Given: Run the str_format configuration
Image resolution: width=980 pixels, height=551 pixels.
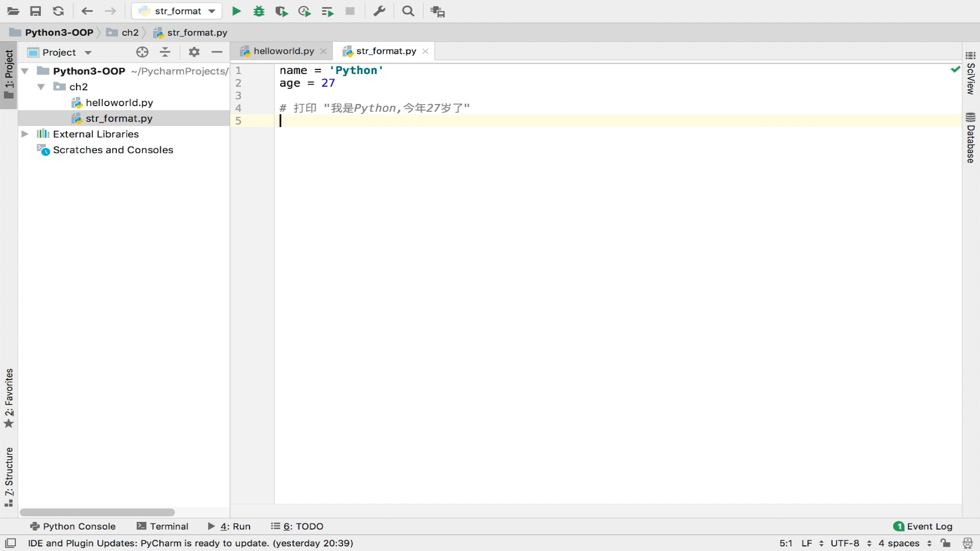Looking at the screenshot, I should click(x=236, y=11).
